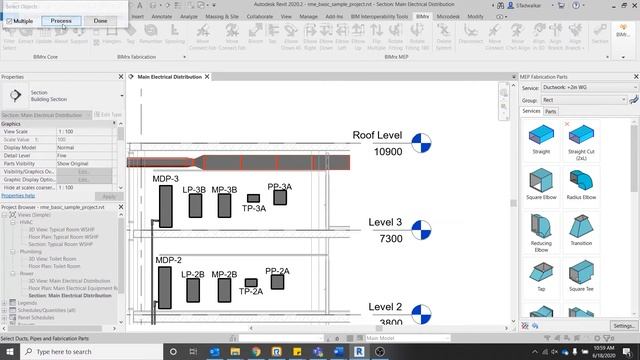Toggle the Multiple checkbox

(9, 21)
